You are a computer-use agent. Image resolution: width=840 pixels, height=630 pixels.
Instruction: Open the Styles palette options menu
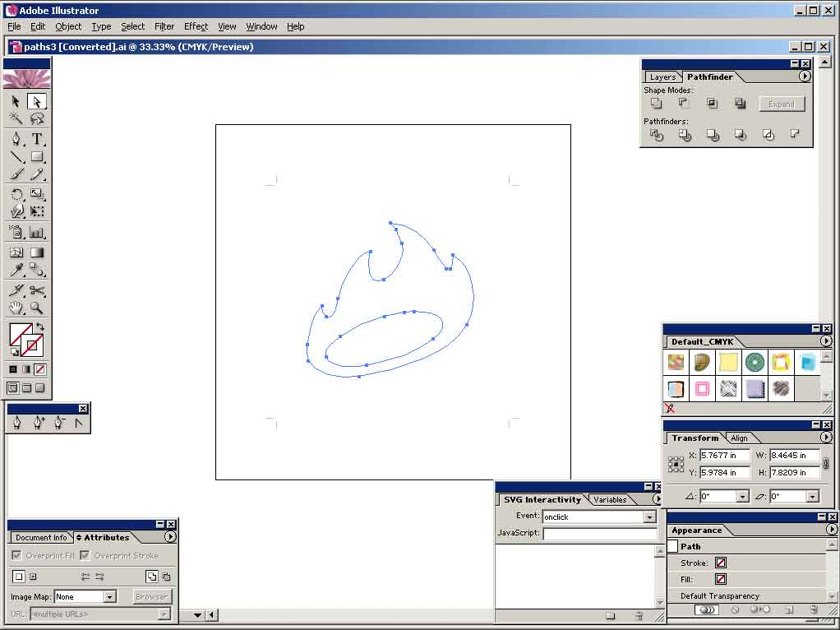click(x=826, y=341)
